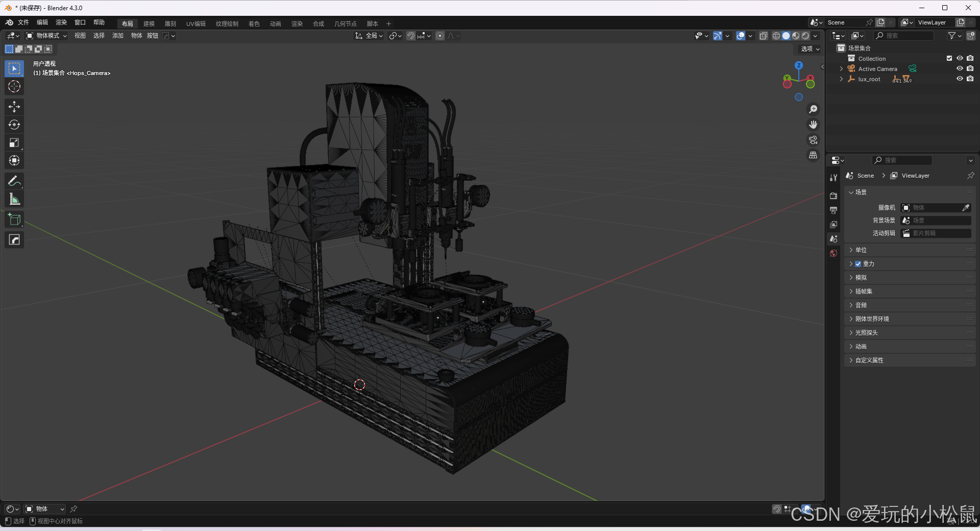This screenshot has width=980, height=531.
Task: Click the 背景场景 selection field
Action: point(936,221)
